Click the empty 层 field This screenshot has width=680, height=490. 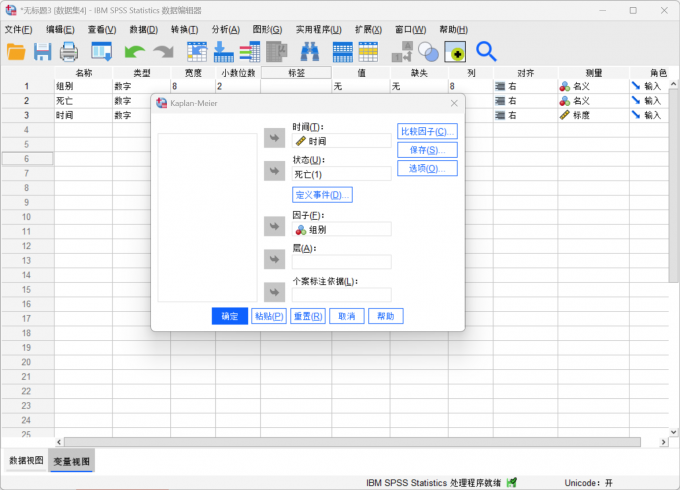[x=342, y=262]
